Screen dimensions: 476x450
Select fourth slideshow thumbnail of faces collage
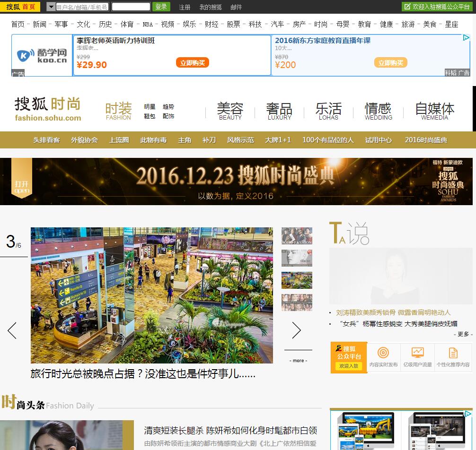[x=297, y=303]
